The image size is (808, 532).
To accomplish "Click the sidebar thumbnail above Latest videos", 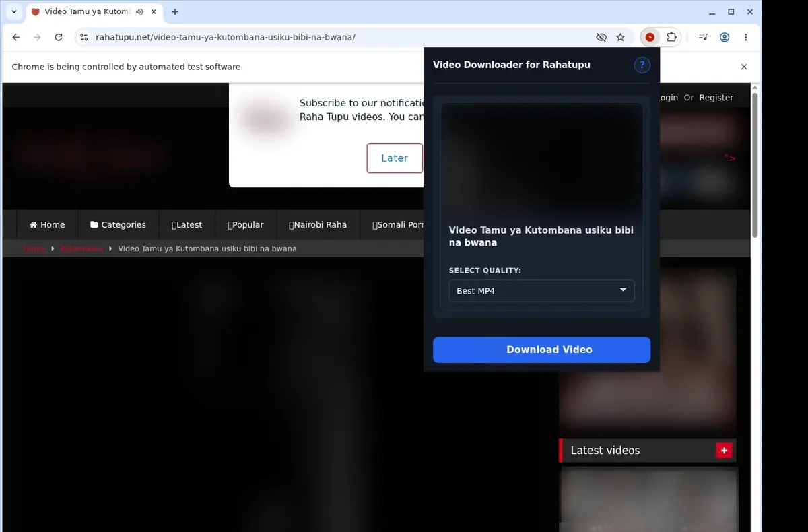I will click(x=648, y=350).
